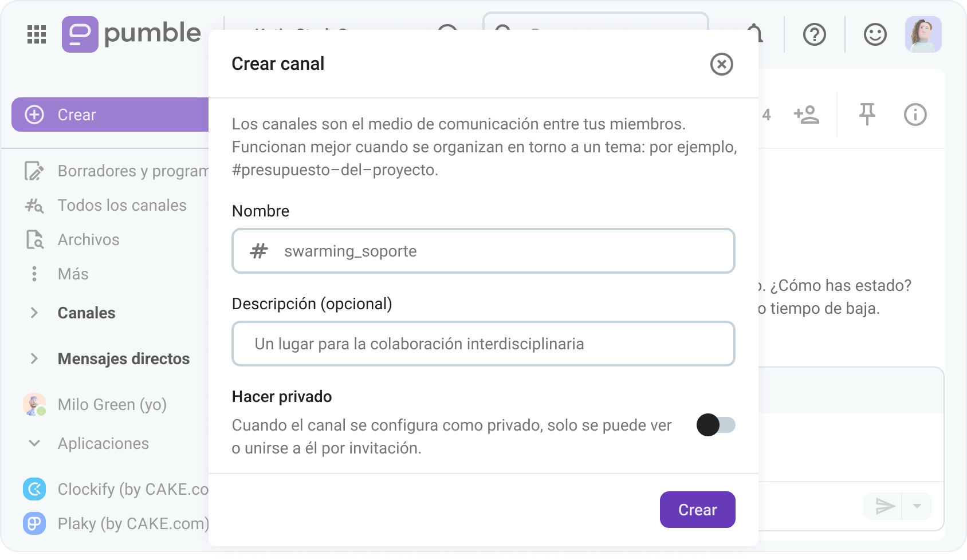Open the add person icon to invite members

pos(807,115)
